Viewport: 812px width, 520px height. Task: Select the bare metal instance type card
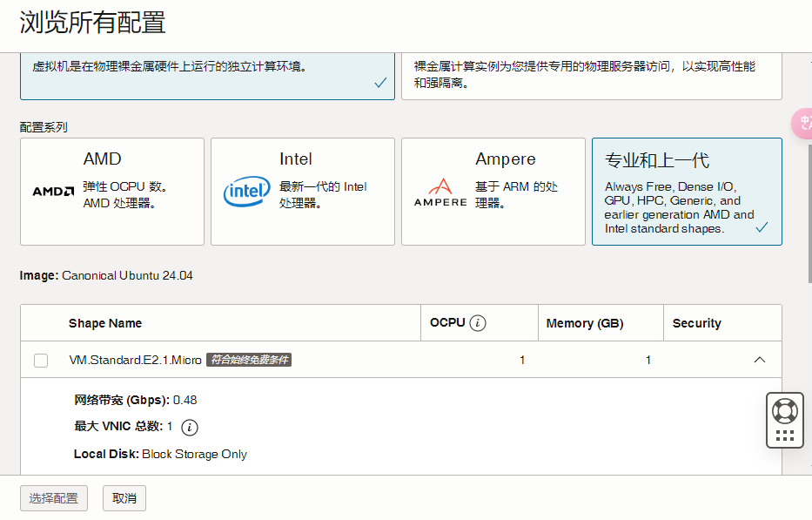592,76
